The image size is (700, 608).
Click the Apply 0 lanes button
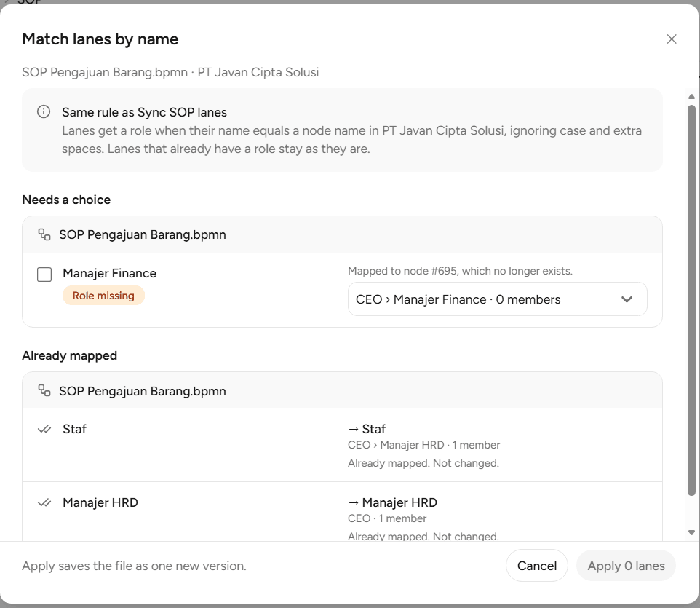click(x=626, y=566)
